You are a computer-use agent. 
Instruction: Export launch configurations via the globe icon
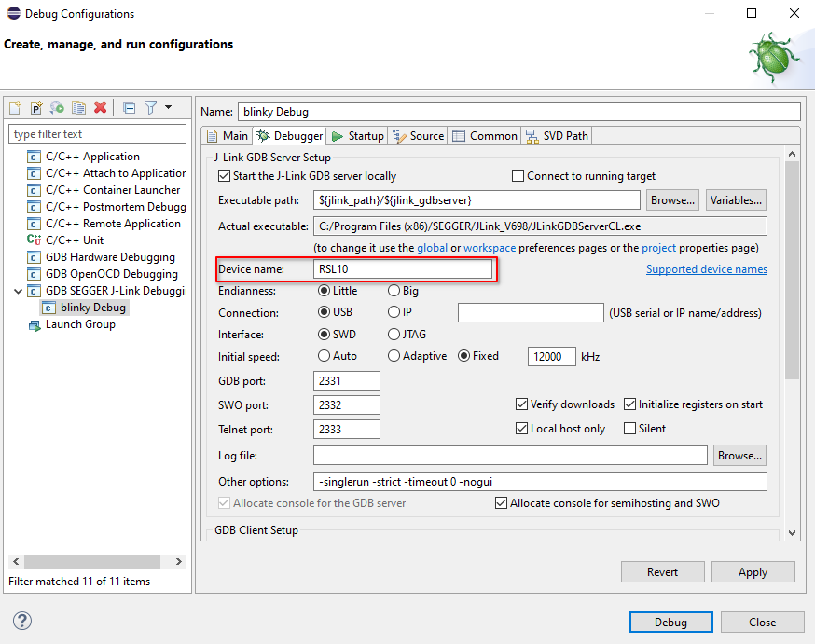(x=57, y=107)
